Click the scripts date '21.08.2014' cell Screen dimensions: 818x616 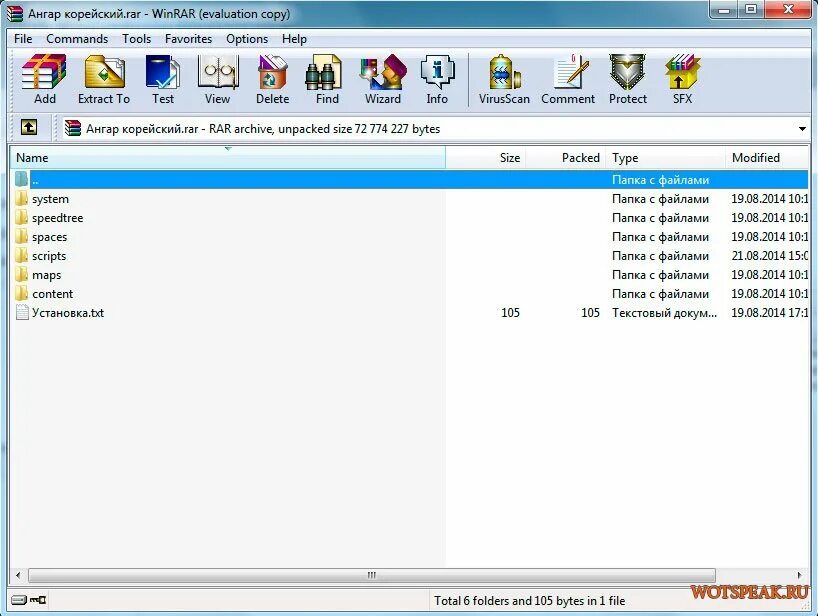(x=769, y=256)
